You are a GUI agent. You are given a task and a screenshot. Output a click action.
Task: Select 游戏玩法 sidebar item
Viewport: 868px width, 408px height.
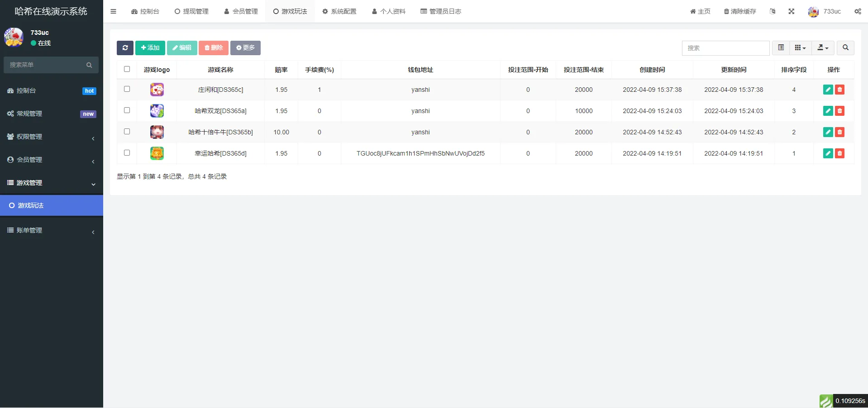point(52,205)
